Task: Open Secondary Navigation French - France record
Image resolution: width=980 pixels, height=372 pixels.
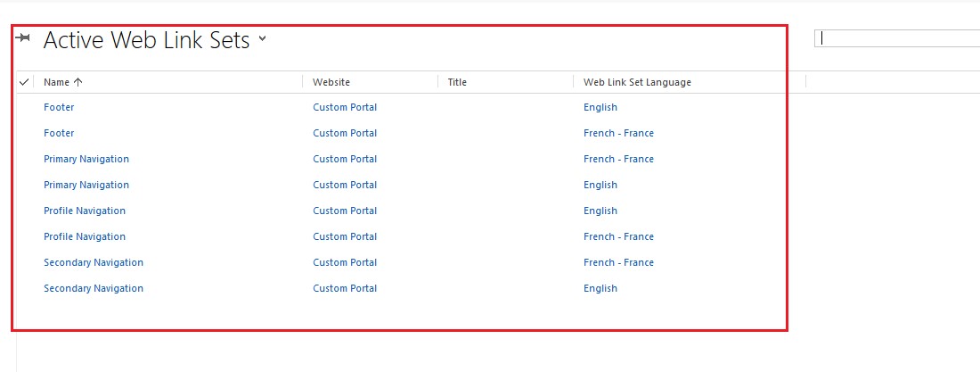Action: 94,262
